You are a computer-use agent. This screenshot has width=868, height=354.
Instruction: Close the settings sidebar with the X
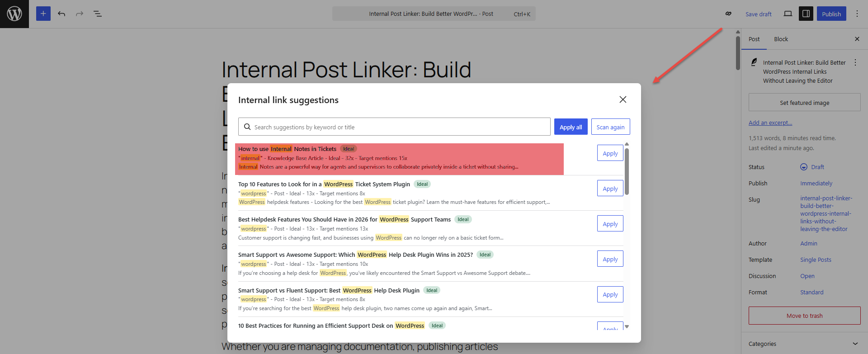point(857,39)
